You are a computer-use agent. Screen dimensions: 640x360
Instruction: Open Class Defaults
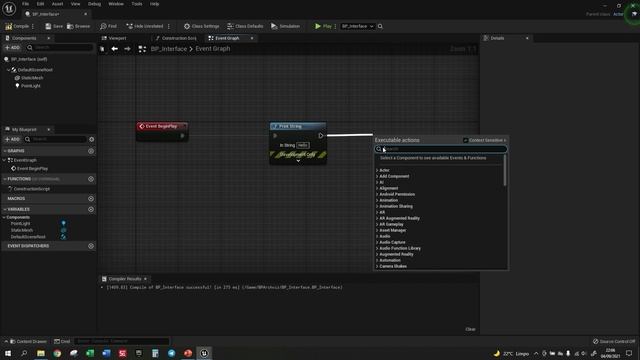click(x=245, y=26)
